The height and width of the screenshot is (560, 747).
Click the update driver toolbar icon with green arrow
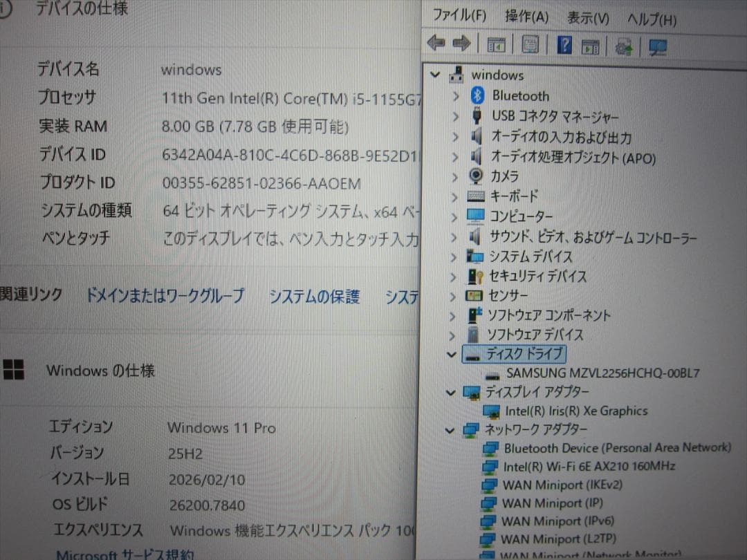pos(624,47)
